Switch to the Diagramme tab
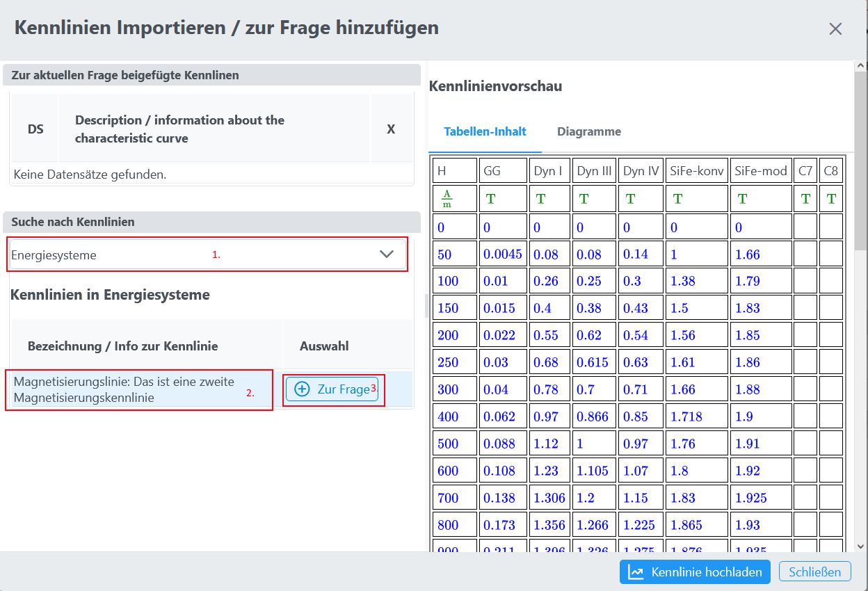This screenshot has height=591, width=868. [x=588, y=131]
